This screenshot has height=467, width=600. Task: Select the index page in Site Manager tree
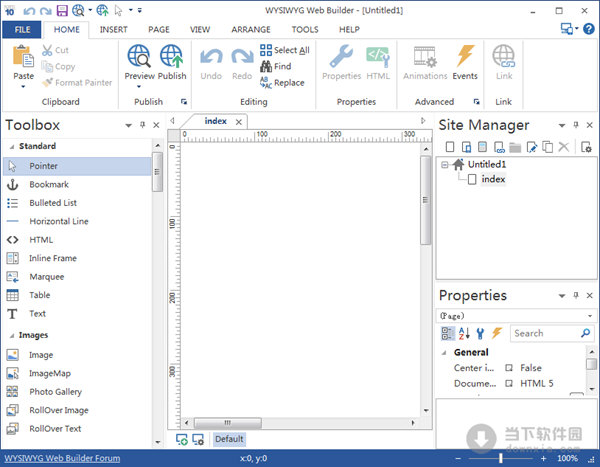(x=493, y=179)
